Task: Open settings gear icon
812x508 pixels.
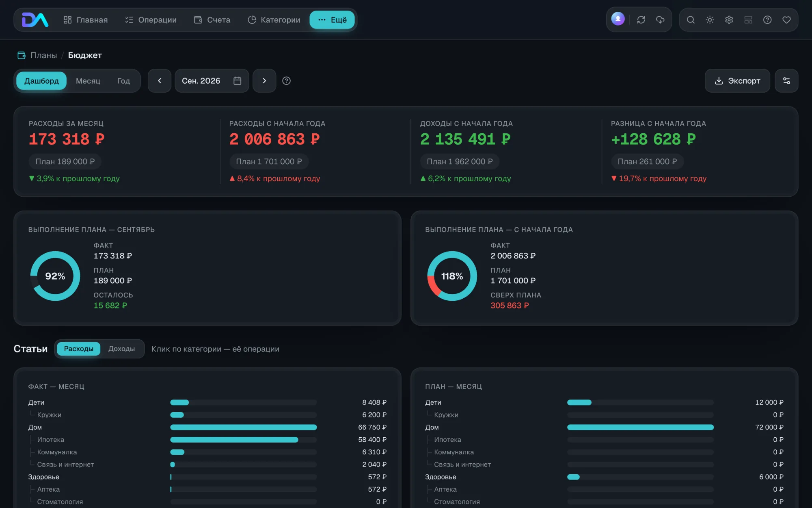Action: 729,20
